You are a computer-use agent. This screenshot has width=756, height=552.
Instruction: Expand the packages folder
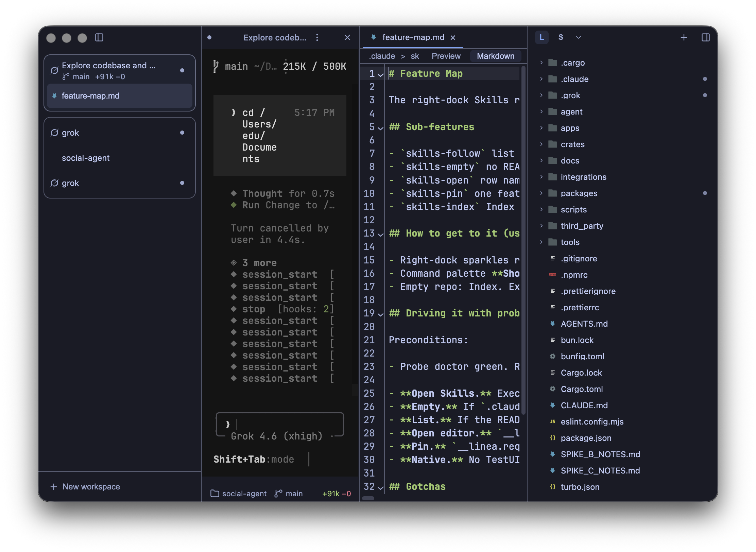click(541, 193)
